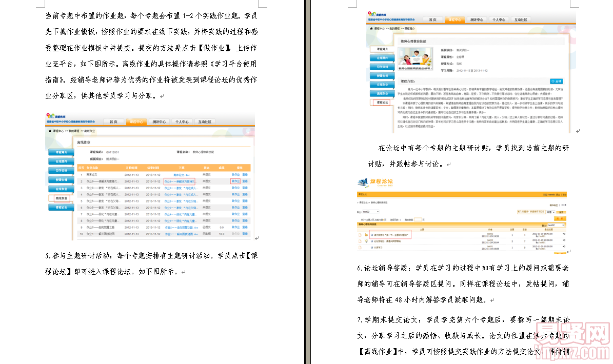Open the red-boxed first forum thread title
The image size is (613, 364).
click(x=390, y=235)
